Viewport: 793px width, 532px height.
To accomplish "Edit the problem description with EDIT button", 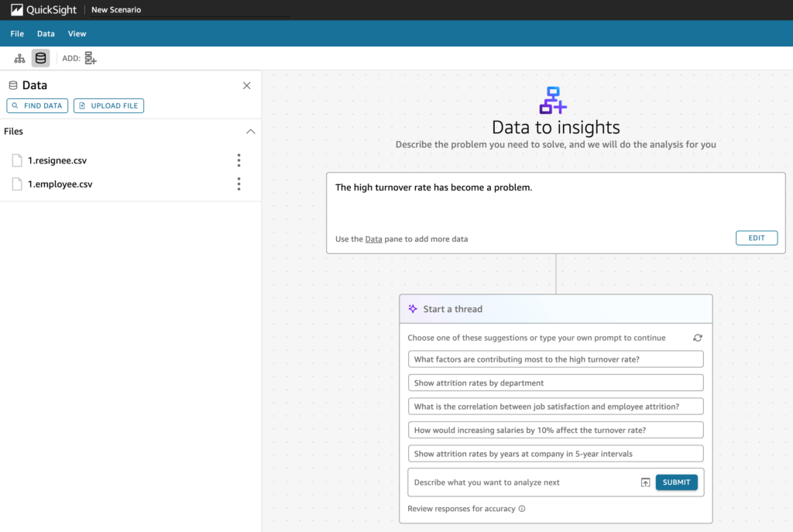I will [x=757, y=238].
